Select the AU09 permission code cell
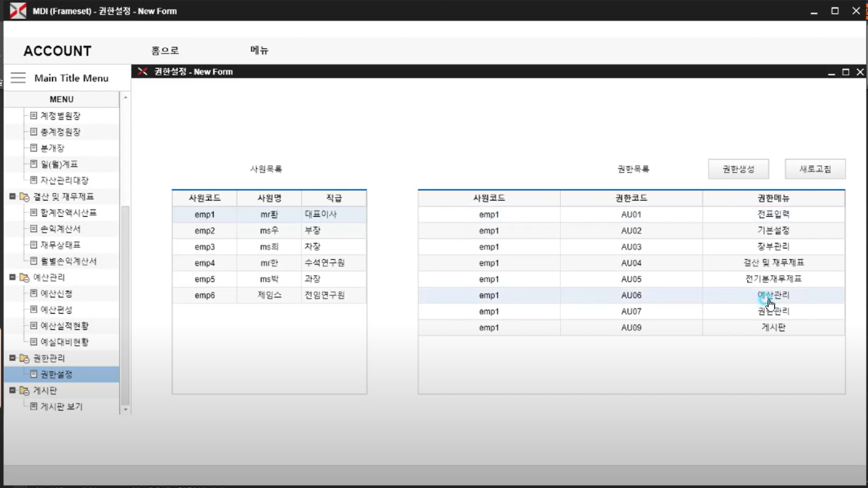Image resolution: width=868 pixels, height=488 pixels. coord(632,328)
